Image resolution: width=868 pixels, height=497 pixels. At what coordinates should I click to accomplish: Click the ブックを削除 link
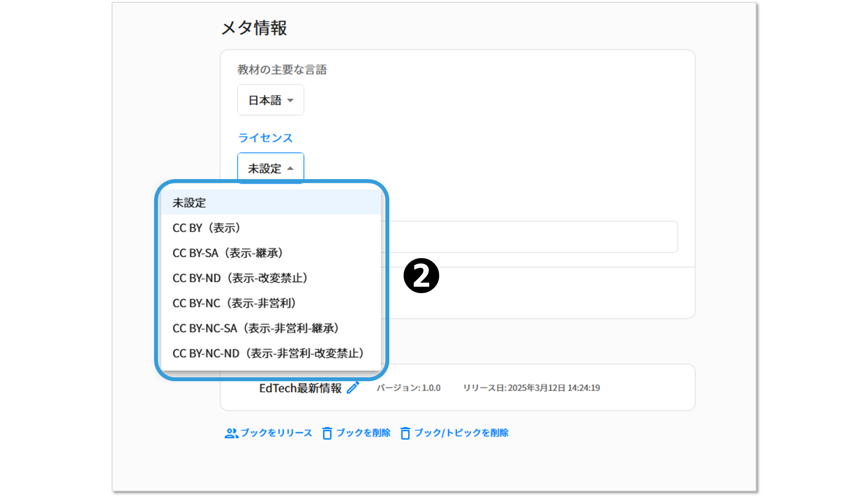363,433
